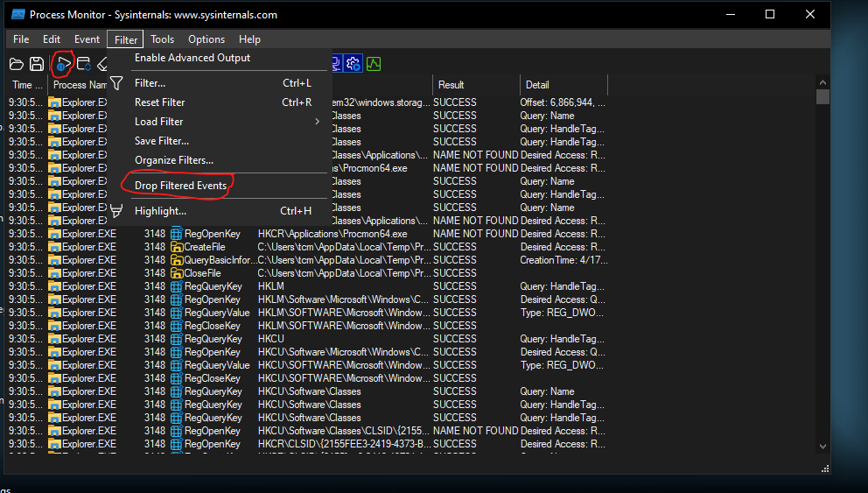
Task: Click the Time column header
Action: pyautogui.click(x=26, y=85)
